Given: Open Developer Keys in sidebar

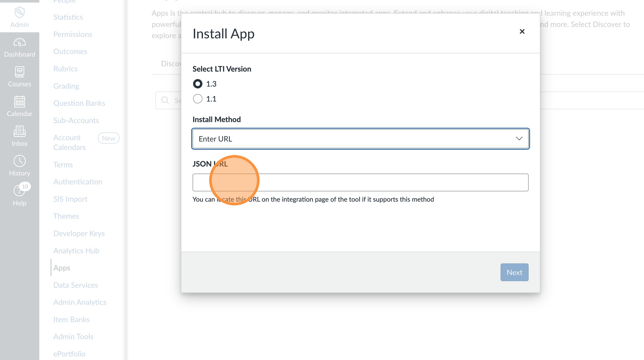Looking at the screenshot, I should pyautogui.click(x=79, y=233).
